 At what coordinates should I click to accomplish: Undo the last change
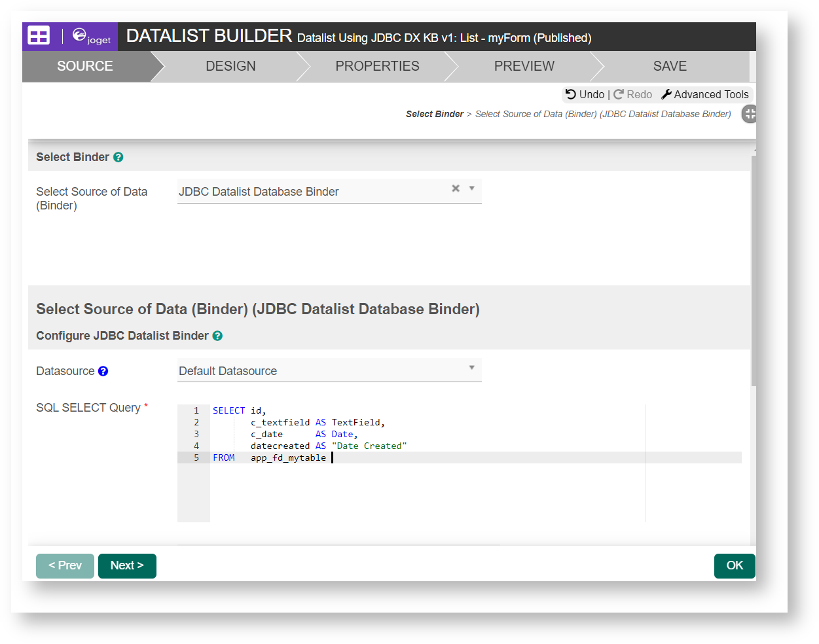coord(585,94)
